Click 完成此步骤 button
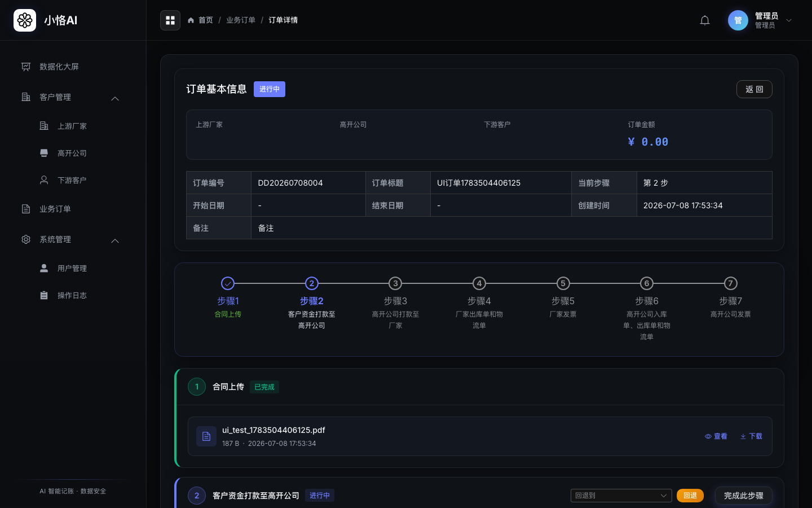 point(744,496)
